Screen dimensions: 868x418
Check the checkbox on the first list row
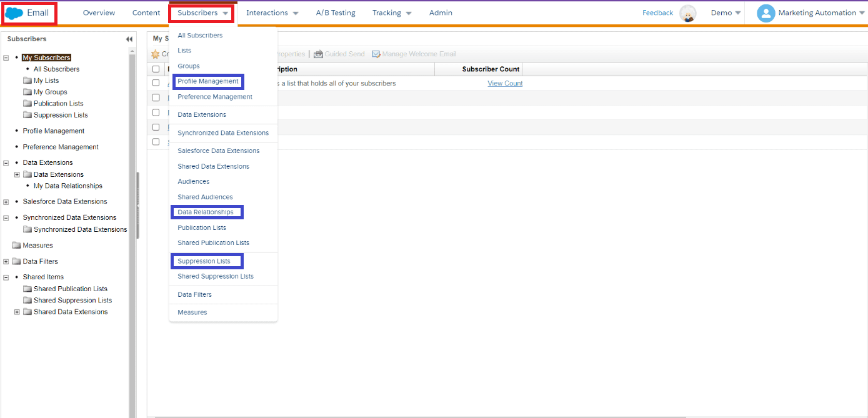[x=156, y=83]
